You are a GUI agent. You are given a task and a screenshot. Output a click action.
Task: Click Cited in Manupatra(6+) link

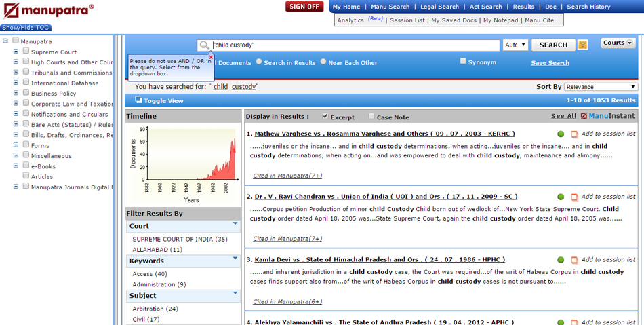(x=287, y=301)
